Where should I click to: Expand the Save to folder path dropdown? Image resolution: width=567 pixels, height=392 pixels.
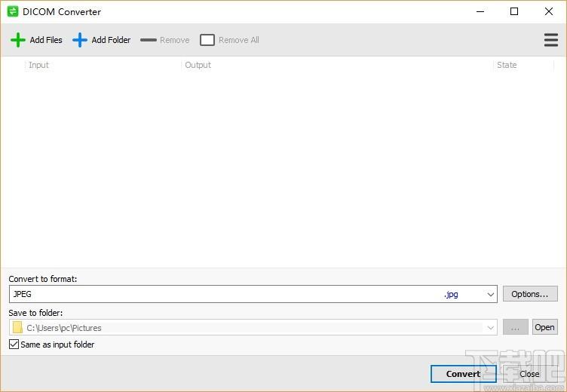(490, 328)
